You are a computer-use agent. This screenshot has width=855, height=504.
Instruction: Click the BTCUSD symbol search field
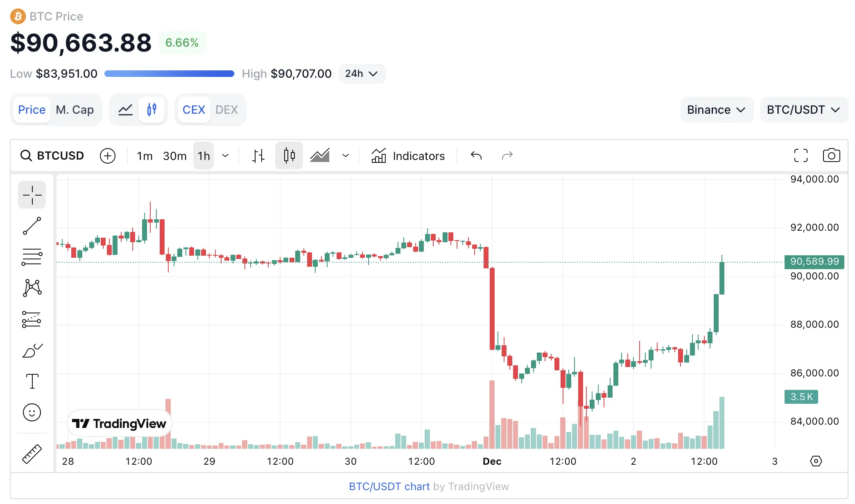tap(52, 155)
